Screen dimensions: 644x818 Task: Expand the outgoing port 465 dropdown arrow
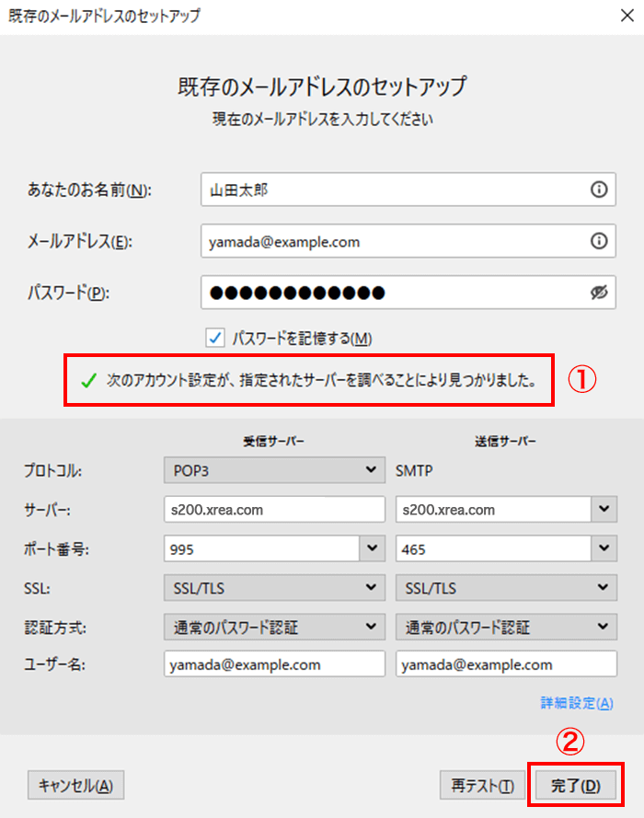(604, 548)
